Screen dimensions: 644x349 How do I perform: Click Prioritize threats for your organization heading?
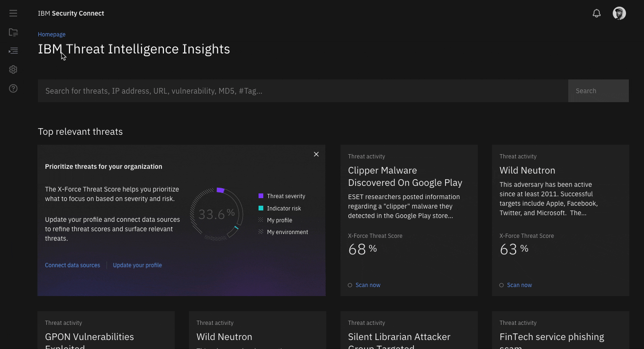104,166
